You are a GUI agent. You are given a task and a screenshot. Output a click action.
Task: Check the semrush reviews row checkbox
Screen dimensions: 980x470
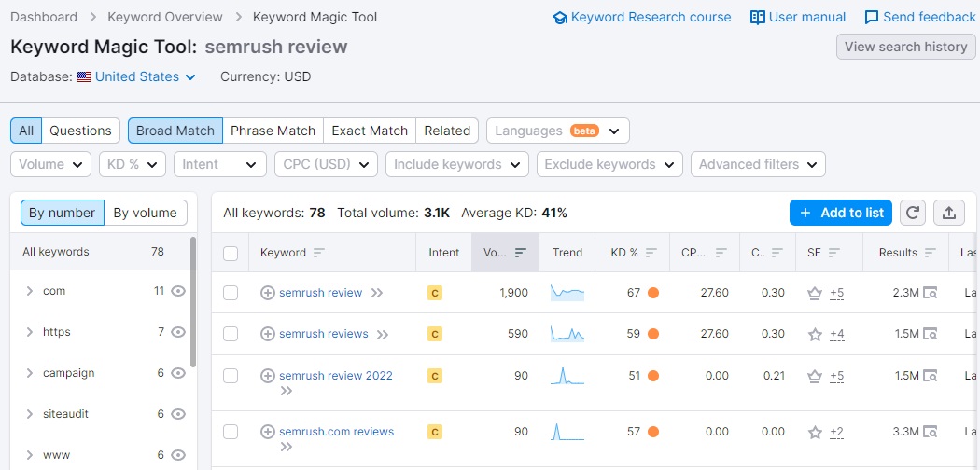click(x=231, y=334)
